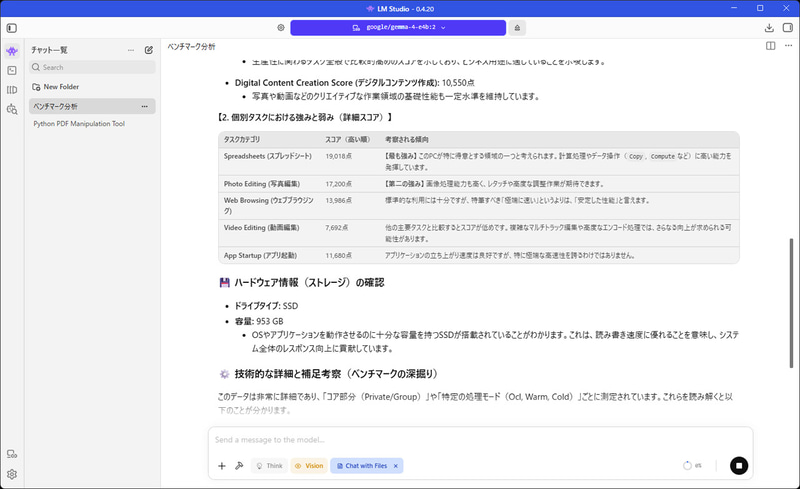
Task: Click the 技術的な詳細と補足考察 heading
Action: click(x=336, y=374)
